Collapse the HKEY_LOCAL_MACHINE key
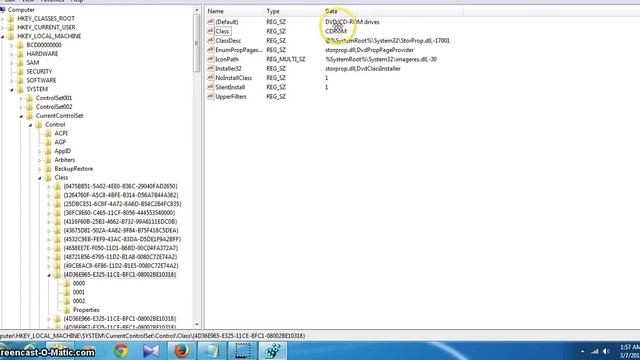The width and height of the screenshot is (640, 360). tap(3, 36)
